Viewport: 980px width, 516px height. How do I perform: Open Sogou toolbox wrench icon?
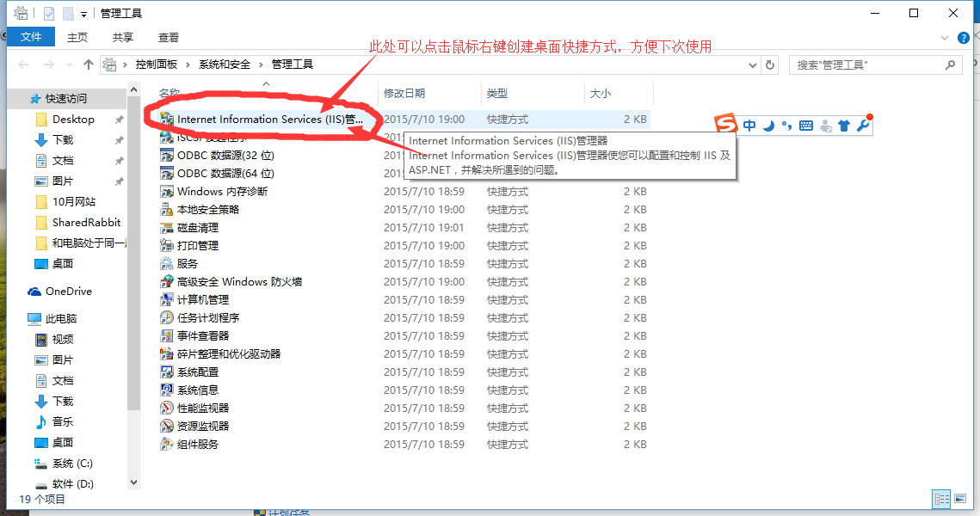tap(863, 126)
